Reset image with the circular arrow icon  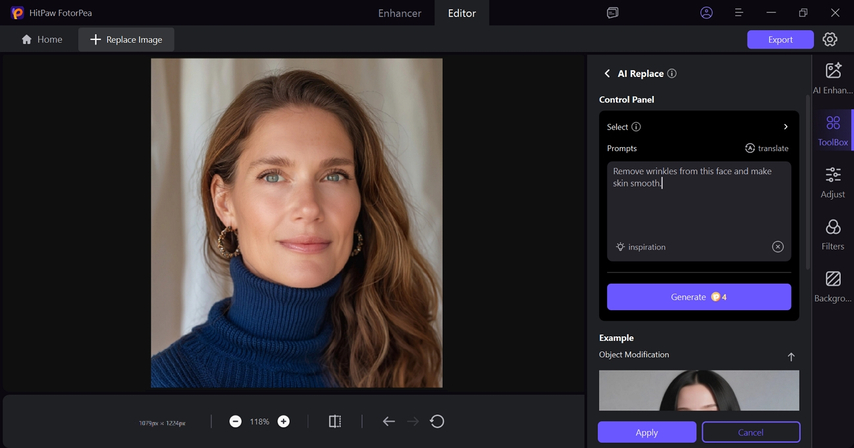437,421
